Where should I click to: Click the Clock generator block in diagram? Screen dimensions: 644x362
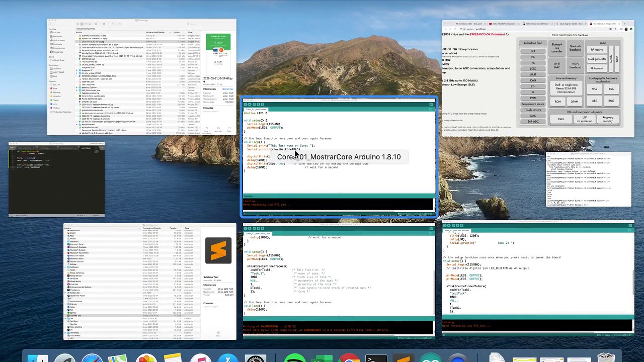(597, 59)
